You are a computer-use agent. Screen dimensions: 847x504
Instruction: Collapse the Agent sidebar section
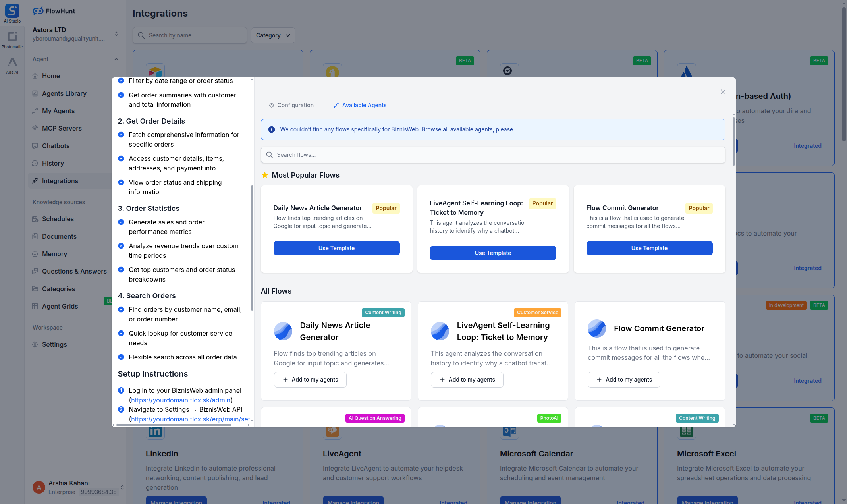tap(116, 59)
